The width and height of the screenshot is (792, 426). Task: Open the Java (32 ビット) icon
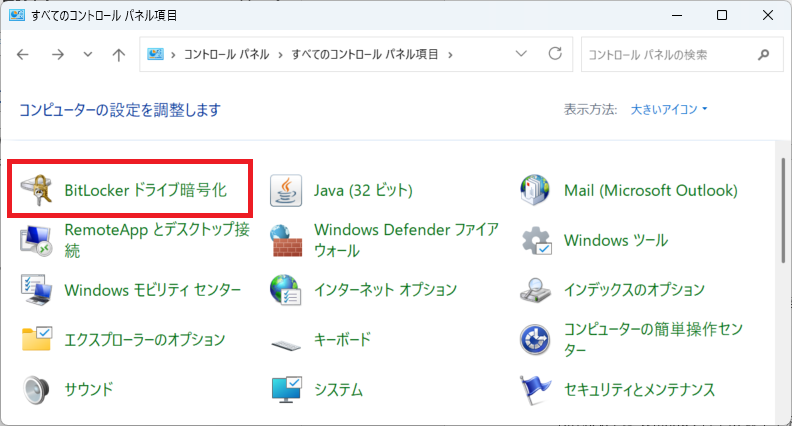click(286, 191)
